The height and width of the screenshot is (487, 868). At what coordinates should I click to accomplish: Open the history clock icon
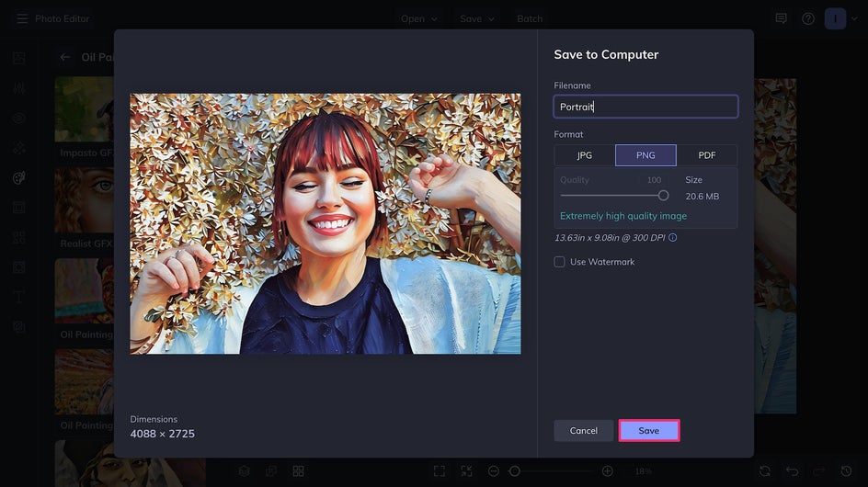click(x=847, y=471)
